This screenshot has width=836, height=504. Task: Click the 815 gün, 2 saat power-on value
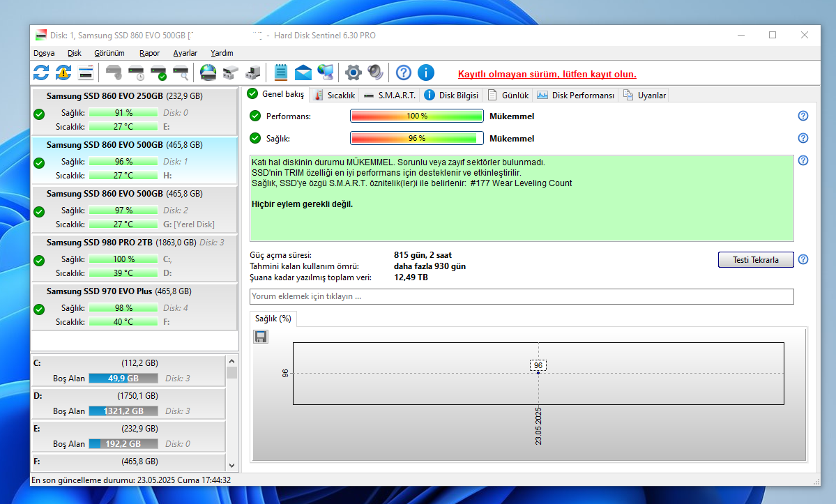423,255
